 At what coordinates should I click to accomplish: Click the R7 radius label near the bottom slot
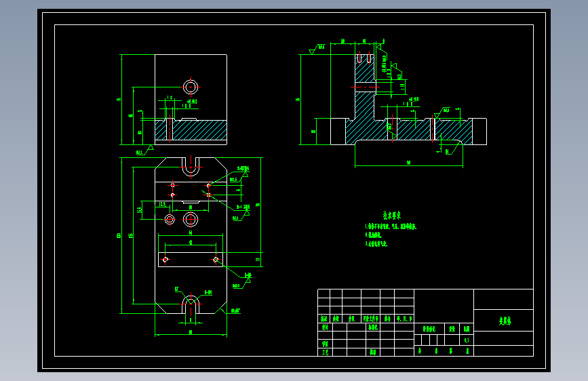tap(176, 289)
